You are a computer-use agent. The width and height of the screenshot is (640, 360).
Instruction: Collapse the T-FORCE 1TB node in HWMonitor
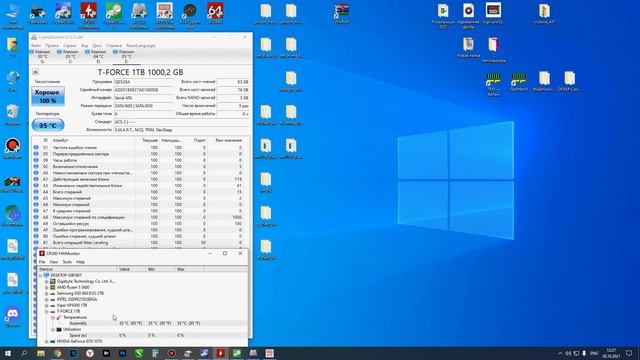[47, 311]
